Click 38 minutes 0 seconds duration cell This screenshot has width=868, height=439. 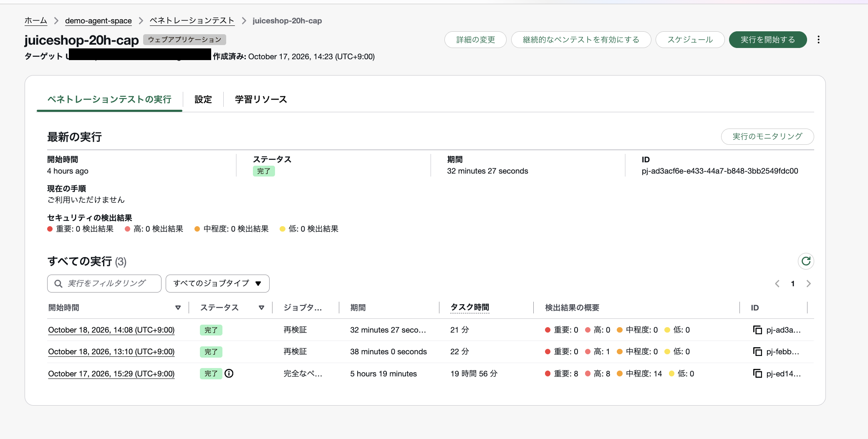tap(389, 352)
